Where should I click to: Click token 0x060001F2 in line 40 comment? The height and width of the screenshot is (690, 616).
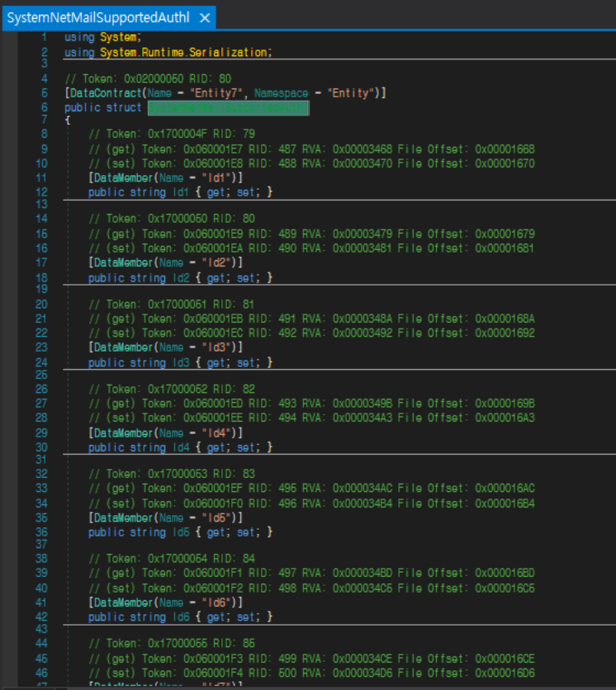[x=213, y=588]
